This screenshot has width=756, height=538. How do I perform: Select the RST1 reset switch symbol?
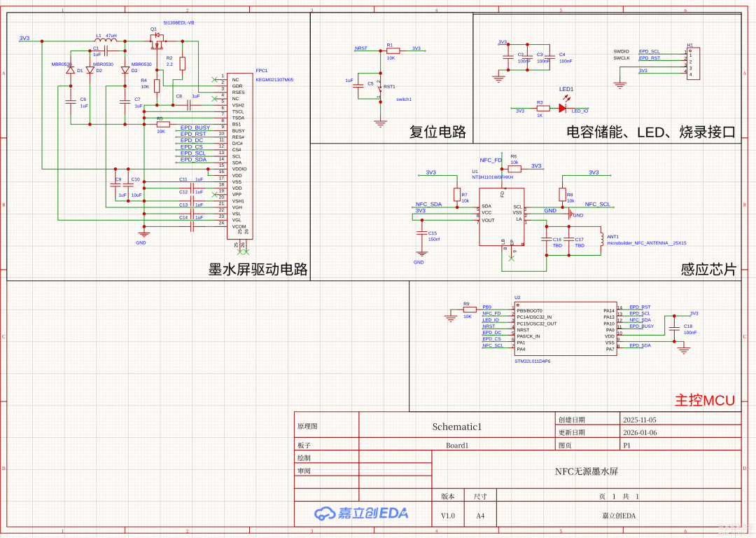tap(380, 88)
